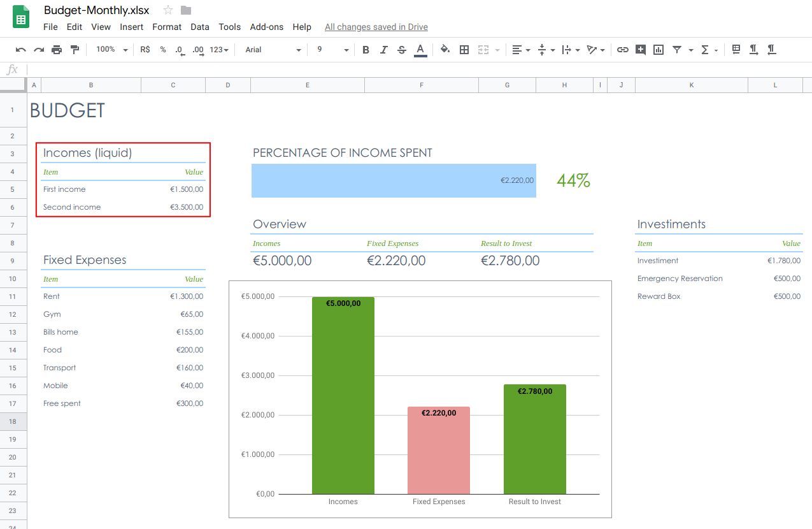Select the paint format tool
Image resolution: width=812 pixels, height=529 pixels.
point(75,50)
